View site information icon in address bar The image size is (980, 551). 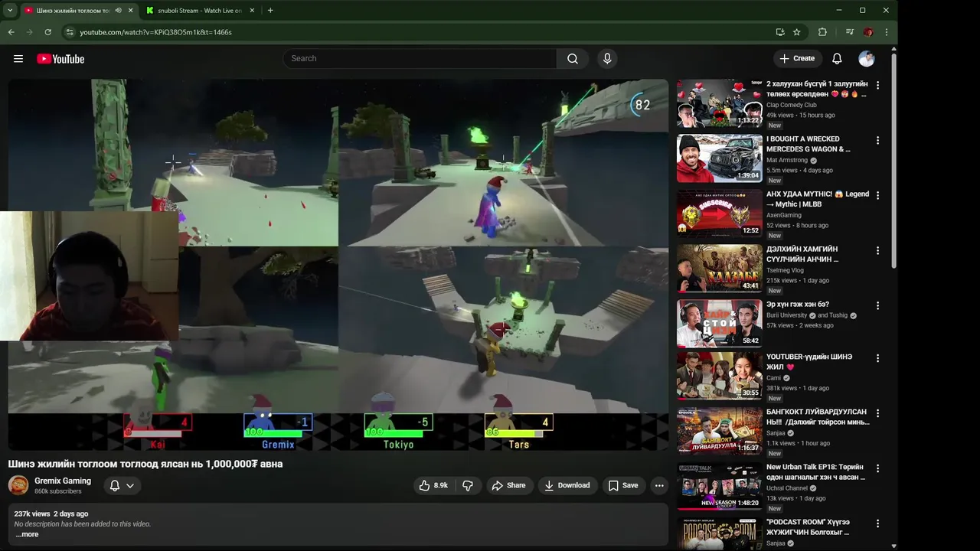click(x=70, y=32)
